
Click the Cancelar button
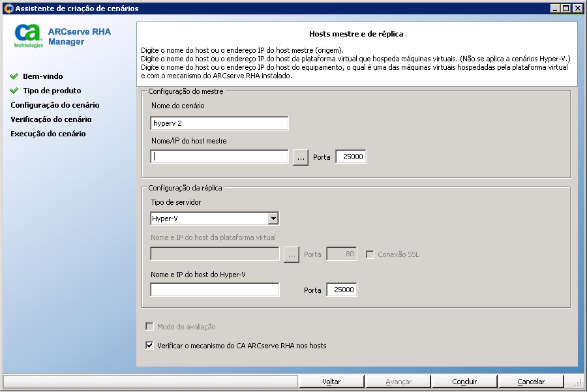(531, 382)
